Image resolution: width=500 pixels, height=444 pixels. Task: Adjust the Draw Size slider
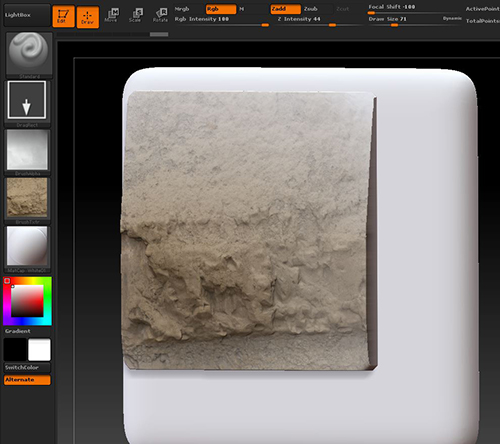tap(404, 21)
